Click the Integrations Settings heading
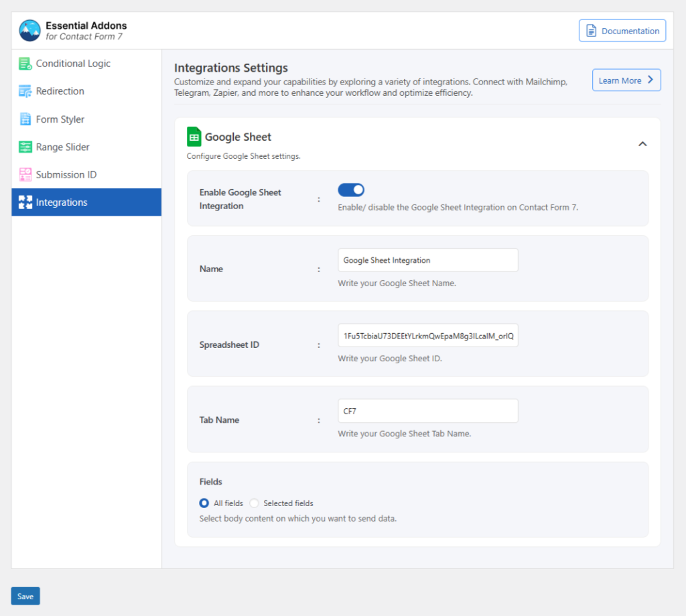This screenshot has height=616, width=686. [231, 68]
